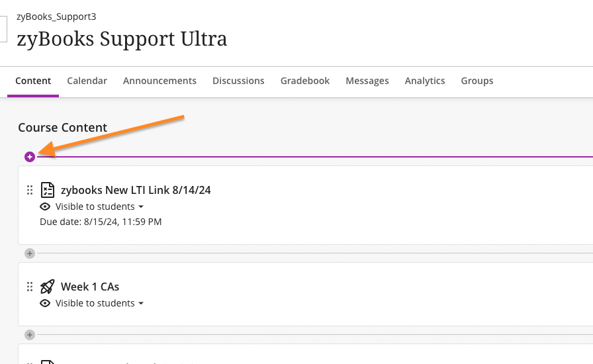Click the rocket icon beside Week 1 CAs
This screenshot has width=593, height=364.
pos(47,287)
